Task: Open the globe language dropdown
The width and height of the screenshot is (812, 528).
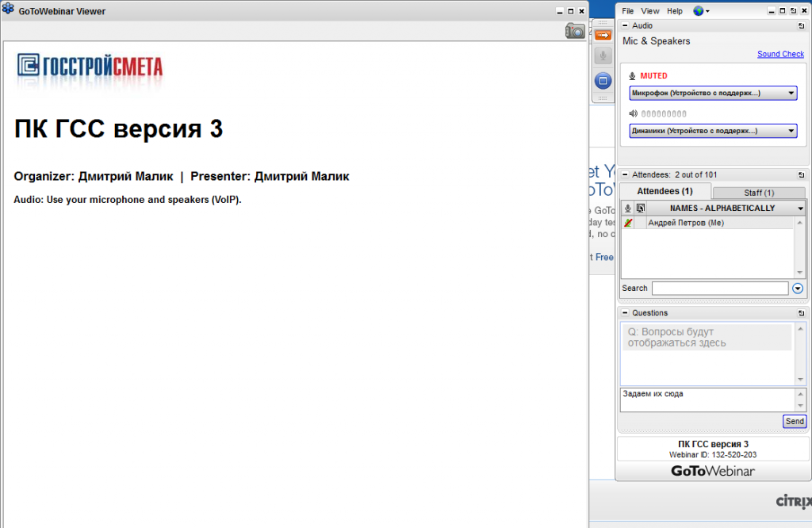Action: [x=701, y=11]
